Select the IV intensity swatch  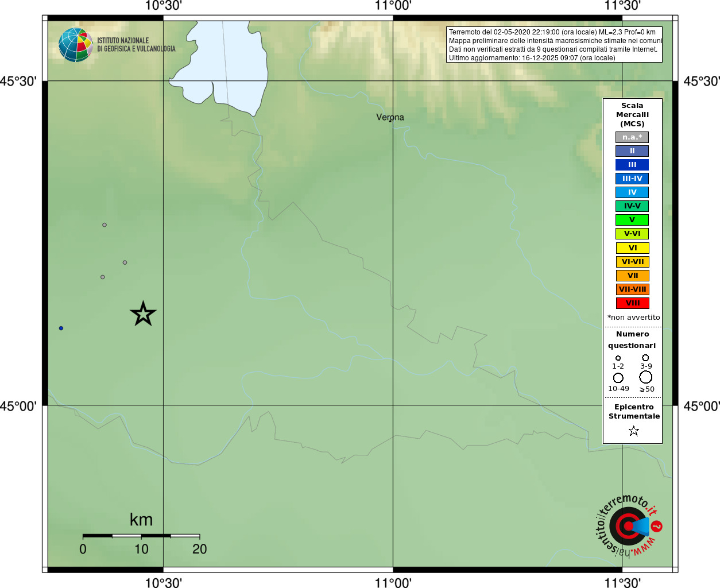click(632, 192)
